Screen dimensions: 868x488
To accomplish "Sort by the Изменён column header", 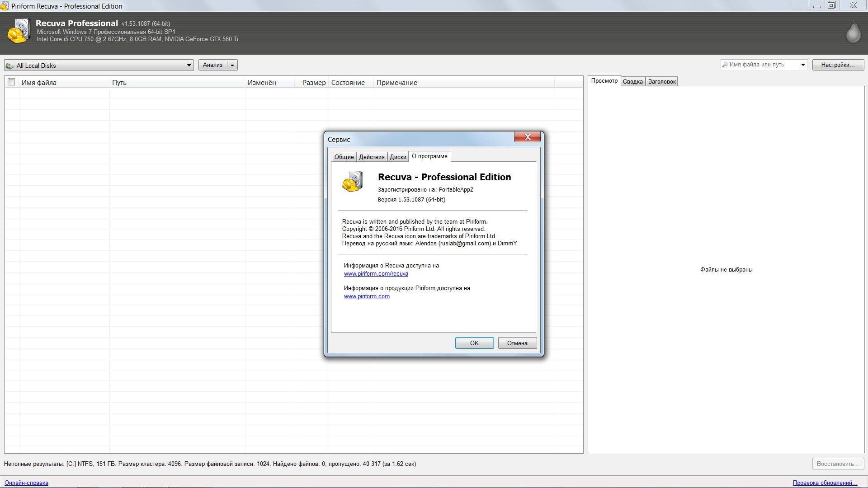I will (270, 82).
